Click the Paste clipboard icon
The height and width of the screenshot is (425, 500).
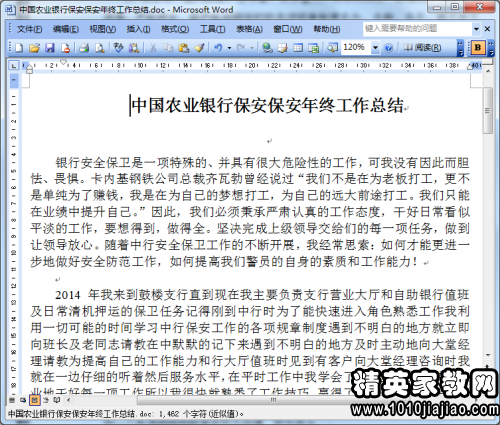pos(183,48)
